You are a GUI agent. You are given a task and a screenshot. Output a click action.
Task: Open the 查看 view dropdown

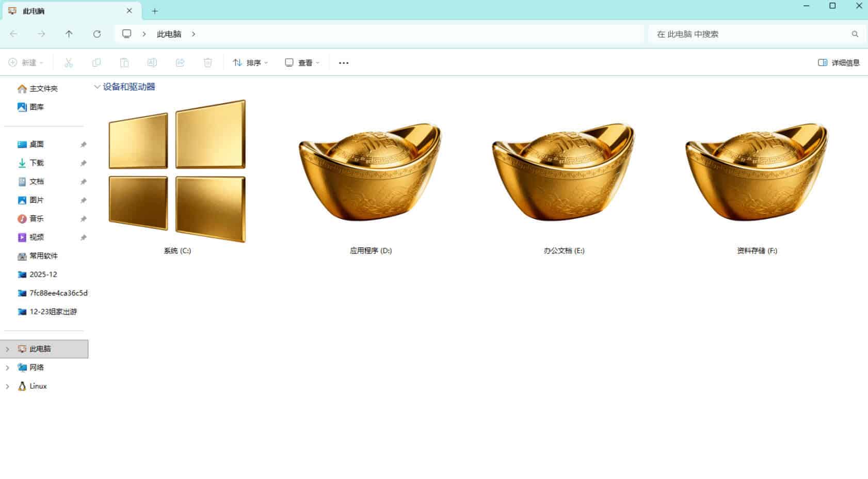click(x=302, y=62)
